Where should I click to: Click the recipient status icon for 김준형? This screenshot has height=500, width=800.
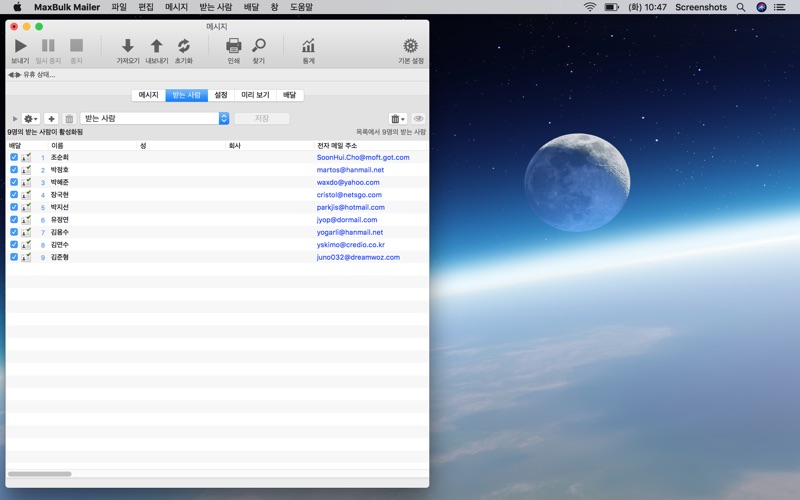pos(26,257)
